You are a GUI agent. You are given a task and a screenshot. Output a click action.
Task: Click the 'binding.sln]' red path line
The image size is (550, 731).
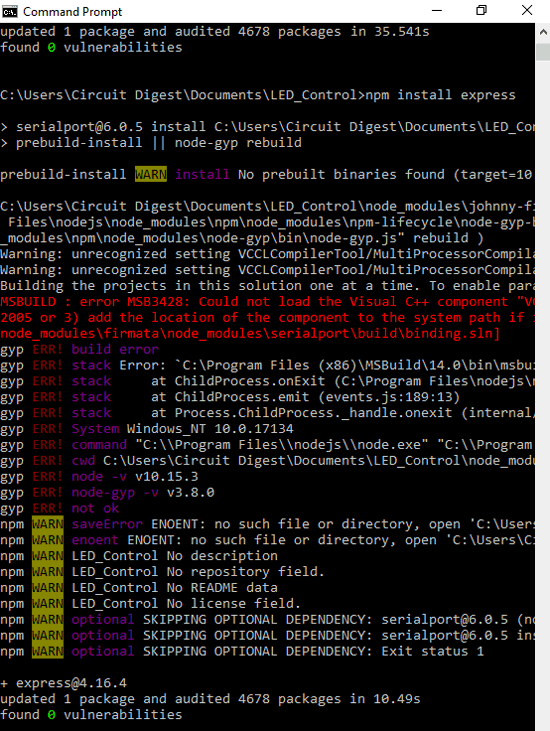click(250, 333)
